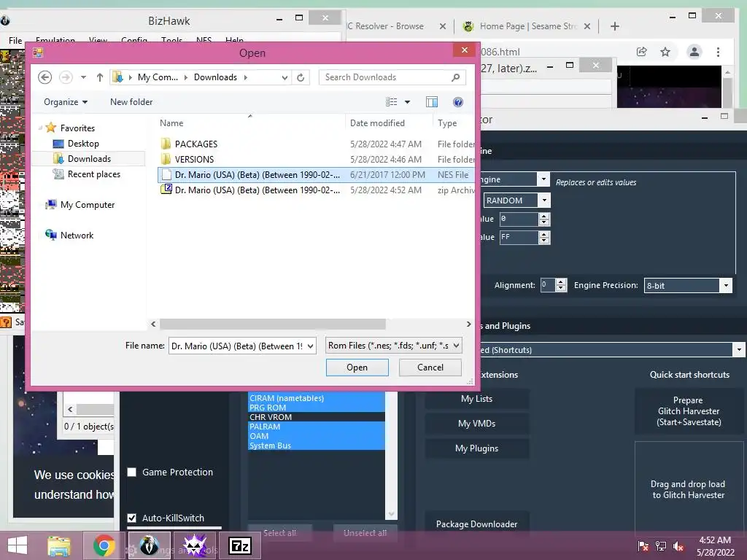Open My Lists in RTC
This screenshot has width=747, height=560.
[x=477, y=399]
